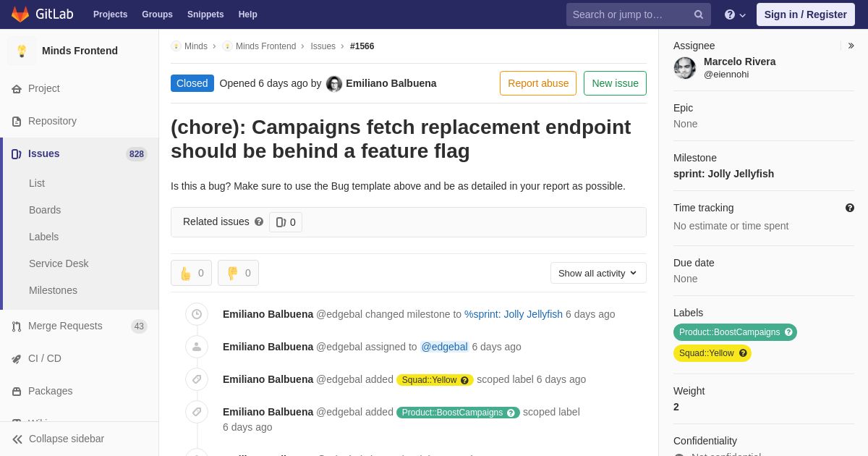Open the Labels submenu item

point(43,237)
